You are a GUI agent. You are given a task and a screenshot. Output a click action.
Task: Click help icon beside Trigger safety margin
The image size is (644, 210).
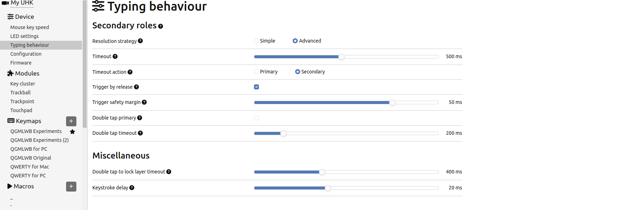[144, 102]
